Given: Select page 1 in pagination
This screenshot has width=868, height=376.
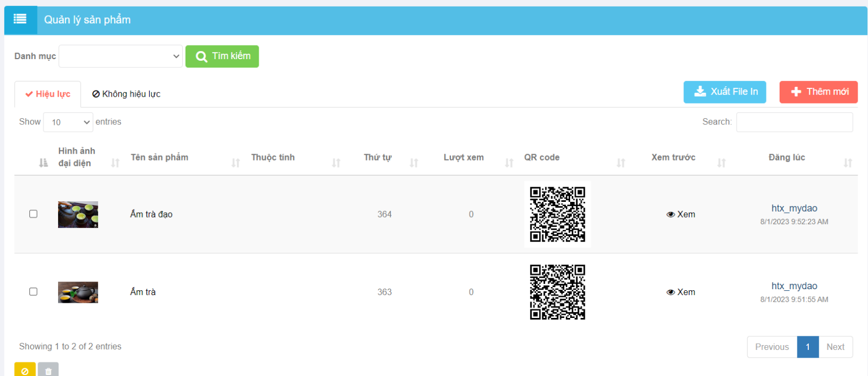Looking at the screenshot, I should [808, 347].
